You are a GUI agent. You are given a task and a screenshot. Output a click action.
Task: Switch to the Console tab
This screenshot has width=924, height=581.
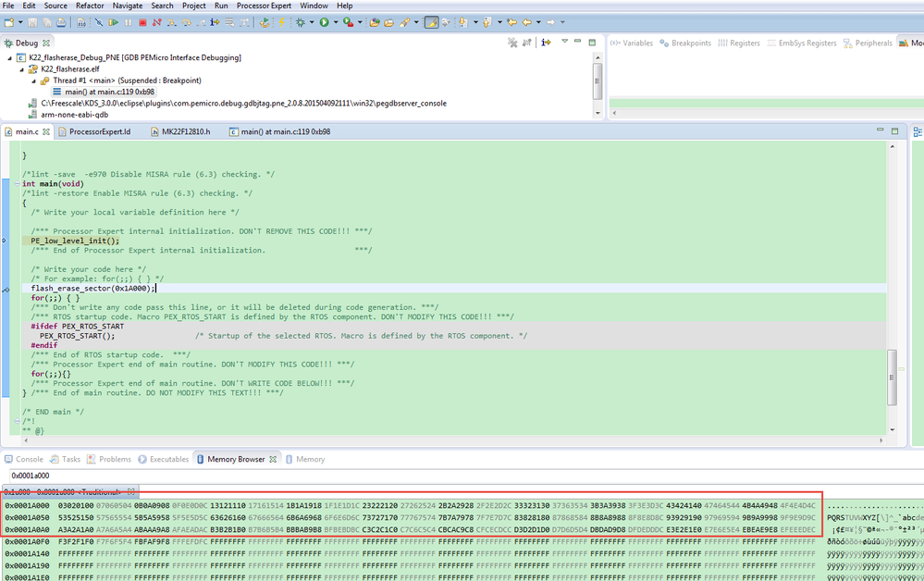point(23,459)
